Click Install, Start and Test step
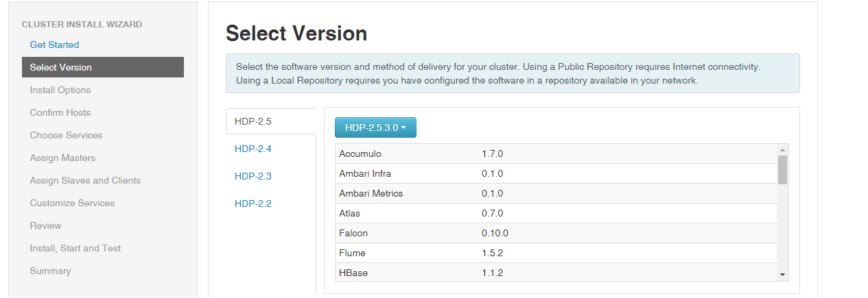The image size is (868, 298). click(x=75, y=248)
